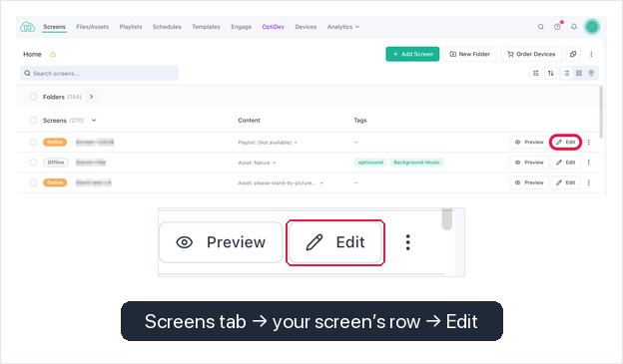Click the Home breadcrumb
Screen dimensions: 623x364
pyautogui.click(x=32, y=54)
